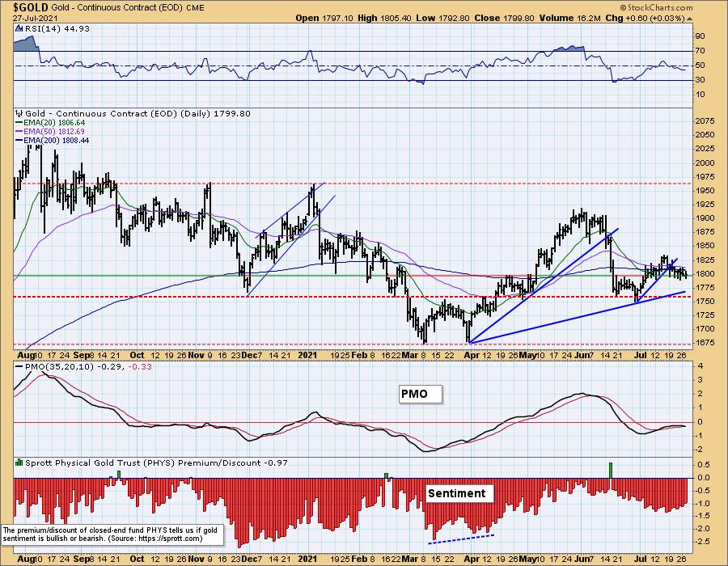Screen dimensions: 728x566
Task: Click the EMA(50) 1812.69 label
Action: [54, 131]
